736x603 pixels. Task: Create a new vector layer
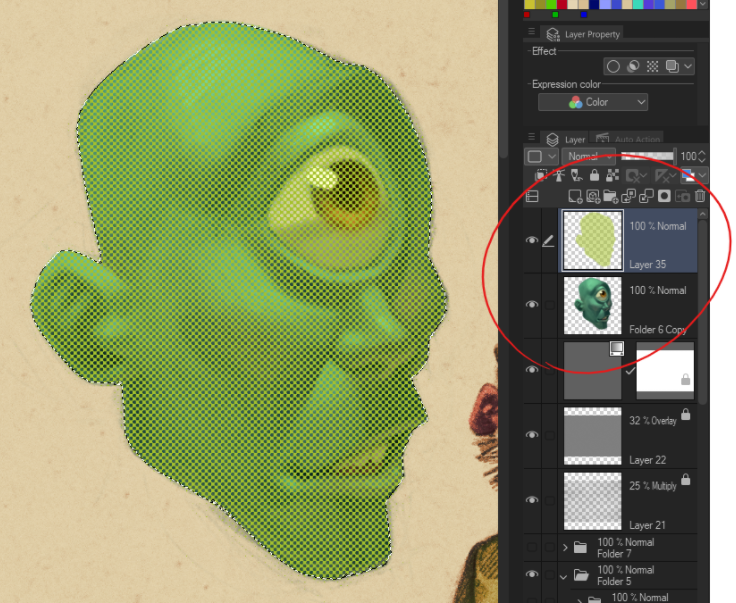(593, 196)
